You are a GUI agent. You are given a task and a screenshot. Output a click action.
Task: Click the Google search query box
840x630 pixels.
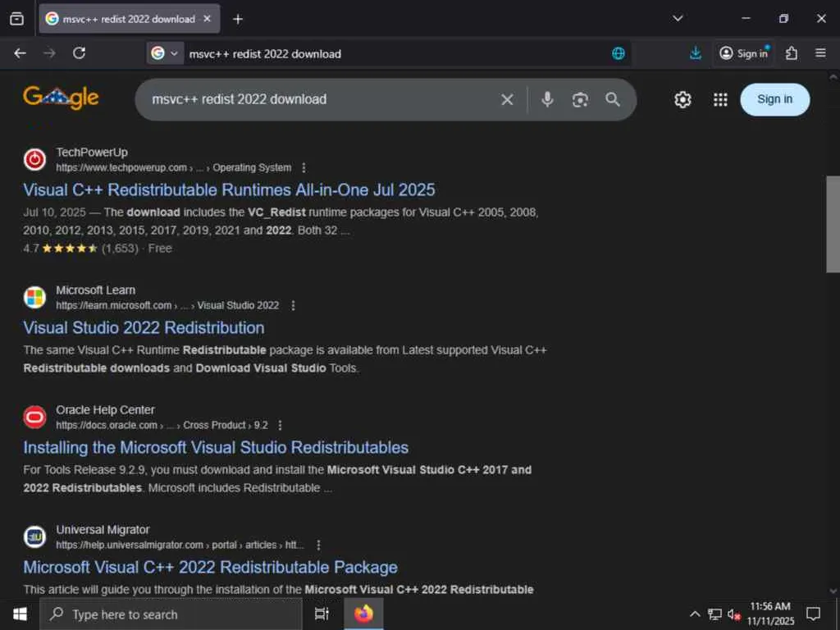[322, 99]
